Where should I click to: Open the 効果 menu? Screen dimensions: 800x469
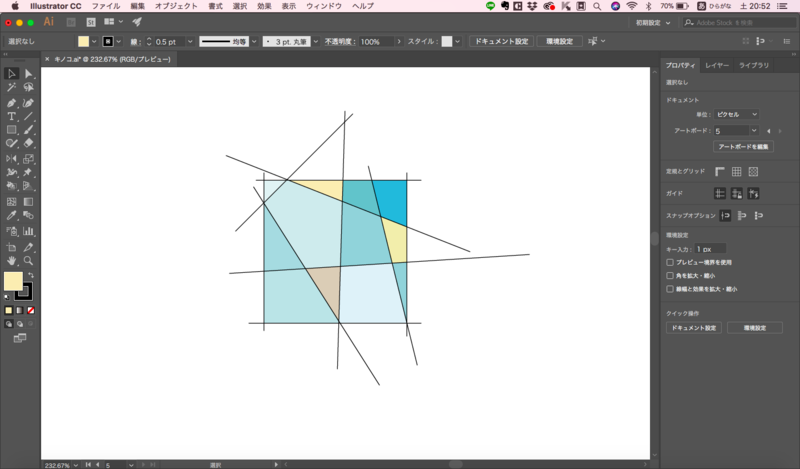click(264, 6)
